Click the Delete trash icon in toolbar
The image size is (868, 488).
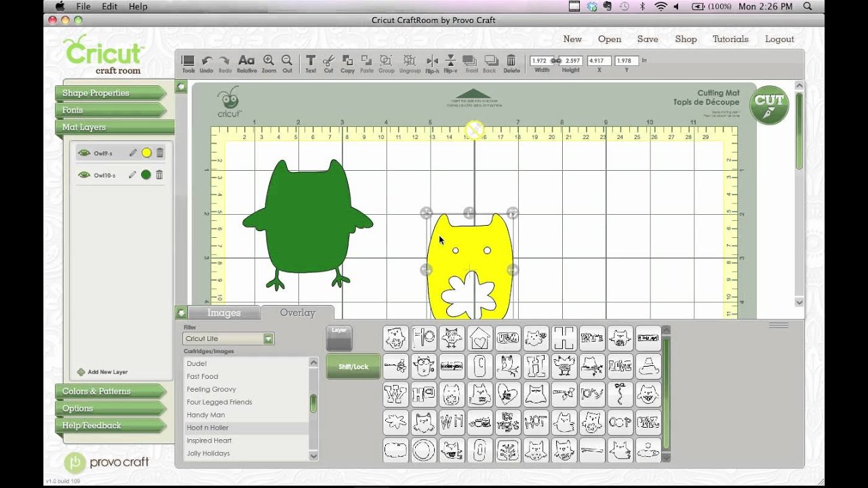point(511,62)
